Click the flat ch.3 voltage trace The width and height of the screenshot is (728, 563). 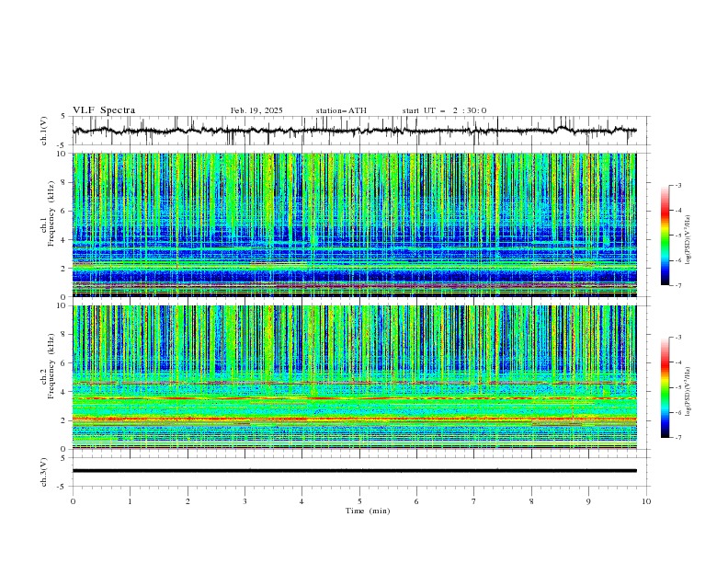pyautogui.click(x=354, y=471)
